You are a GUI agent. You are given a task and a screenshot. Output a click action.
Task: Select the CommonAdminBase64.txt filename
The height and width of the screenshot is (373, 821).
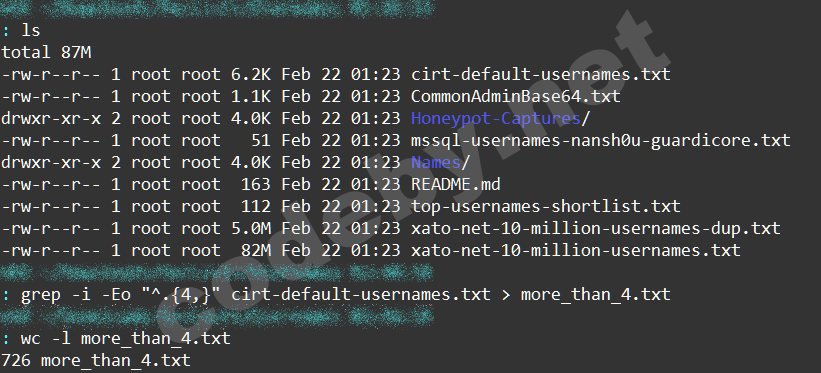(515, 96)
